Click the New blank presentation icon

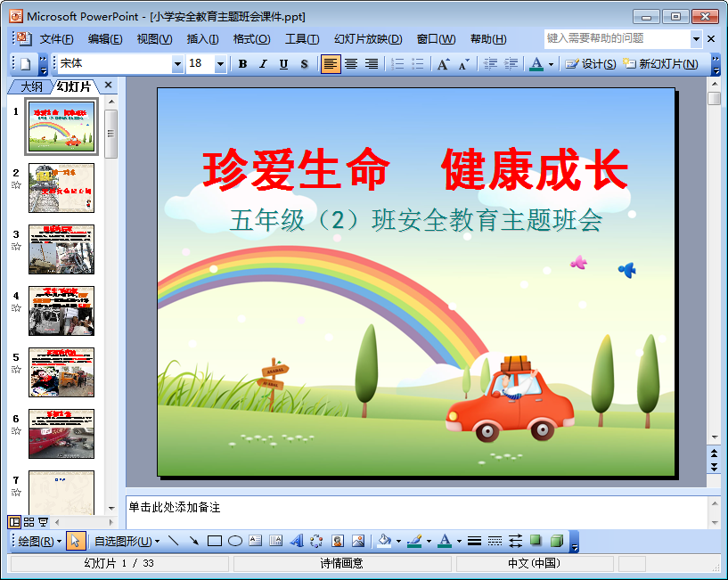click(x=26, y=63)
